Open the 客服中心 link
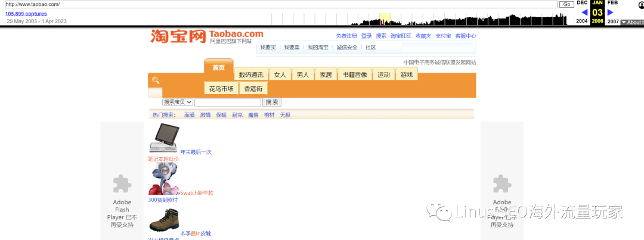Viewport: 644px width, 240px height. click(466, 36)
